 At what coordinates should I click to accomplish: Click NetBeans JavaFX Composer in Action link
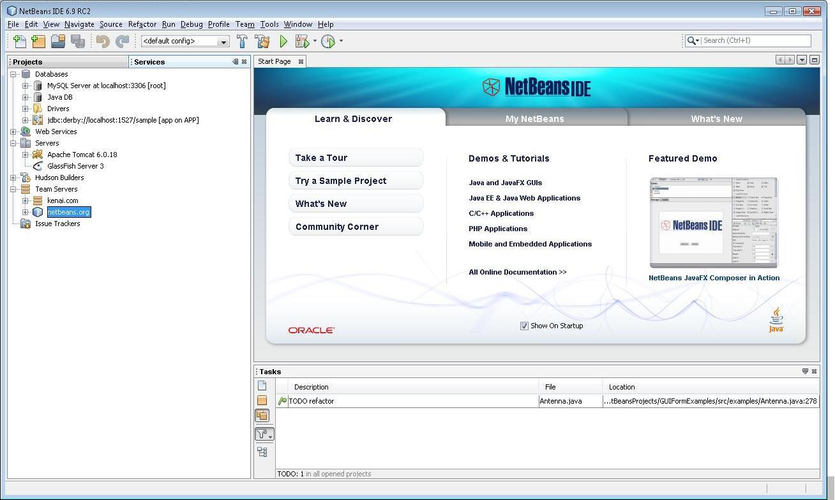point(714,278)
